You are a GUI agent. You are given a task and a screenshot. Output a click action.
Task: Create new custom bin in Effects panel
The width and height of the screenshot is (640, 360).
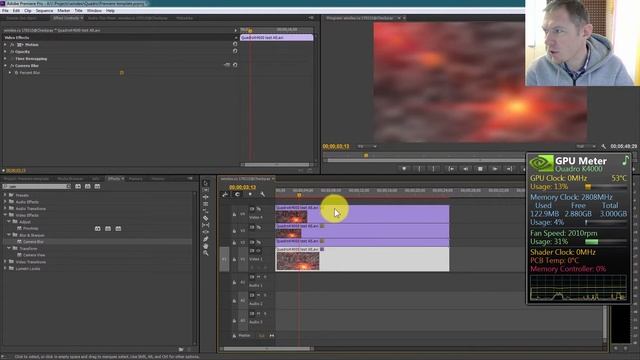pos(181,349)
